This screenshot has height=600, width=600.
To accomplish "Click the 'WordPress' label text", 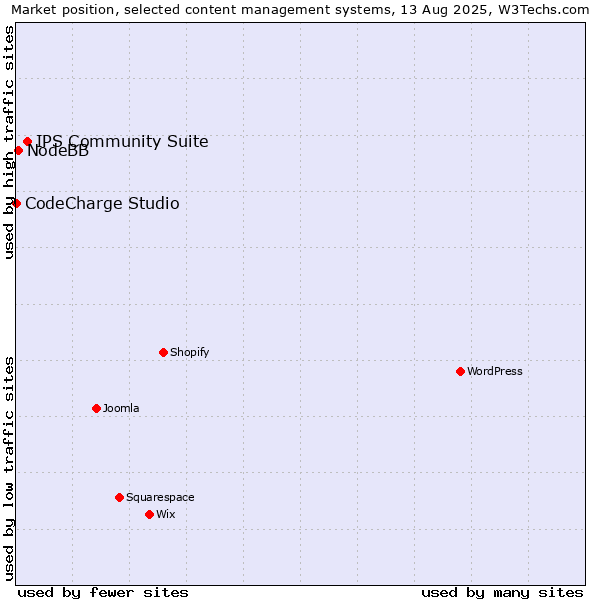I will click(495, 371).
